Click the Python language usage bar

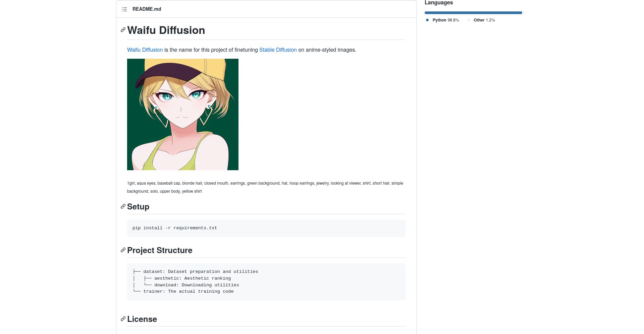coord(473,13)
